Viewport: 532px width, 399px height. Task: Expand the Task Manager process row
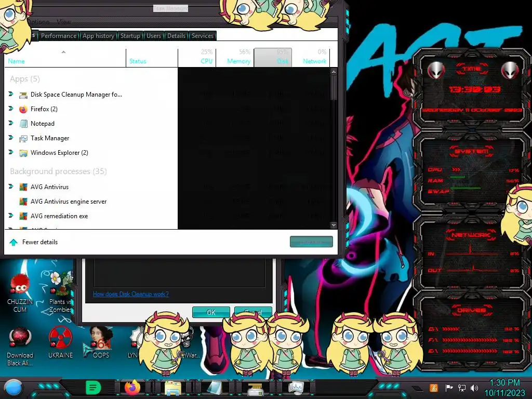click(x=11, y=138)
